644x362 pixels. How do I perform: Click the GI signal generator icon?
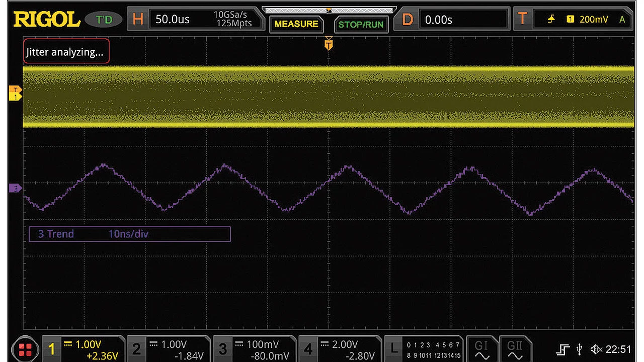click(x=481, y=349)
